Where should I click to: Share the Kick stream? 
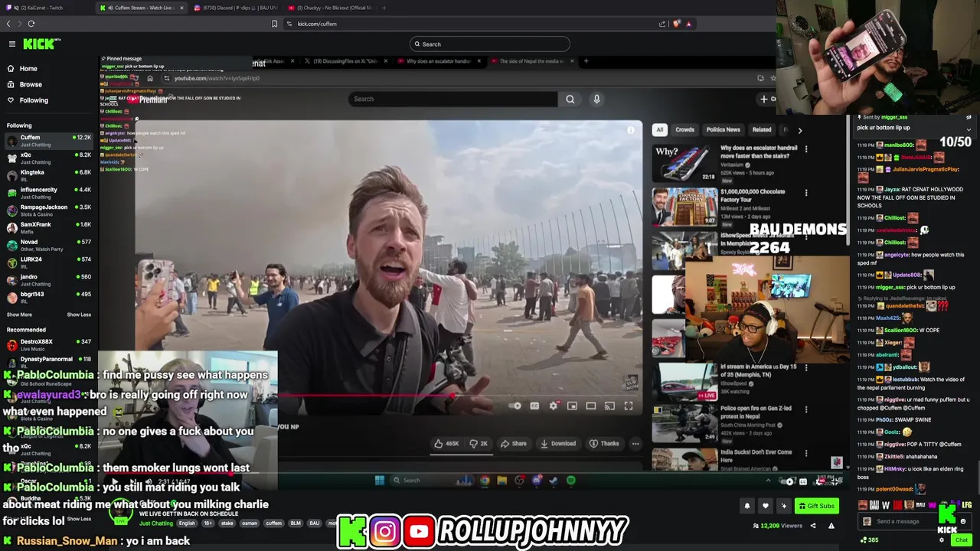[x=813, y=526]
